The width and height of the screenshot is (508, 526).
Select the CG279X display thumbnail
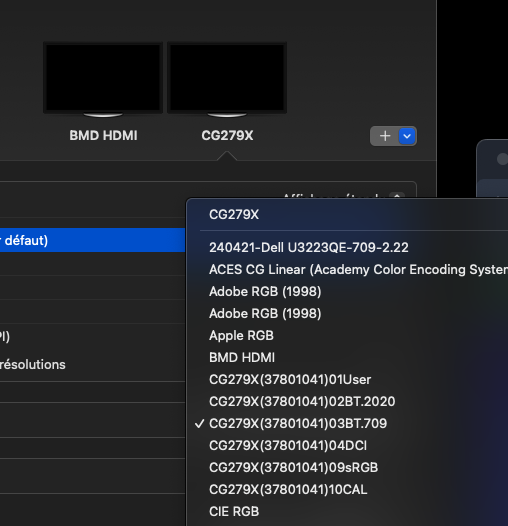tap(227, 79)
